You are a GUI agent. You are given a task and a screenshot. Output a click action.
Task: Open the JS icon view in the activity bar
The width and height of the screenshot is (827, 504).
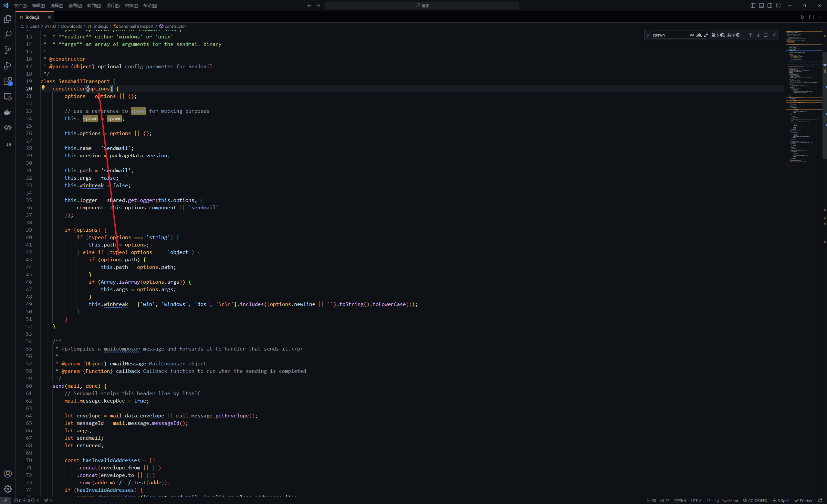(x=8, y=145)
